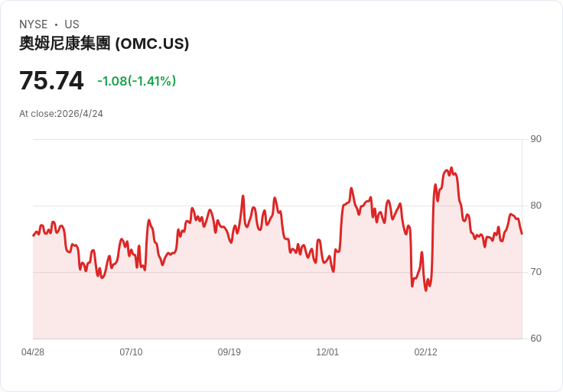
Task: Select the 07/10 date axis label
Action: pyautogui.click(x=131, y=352)
